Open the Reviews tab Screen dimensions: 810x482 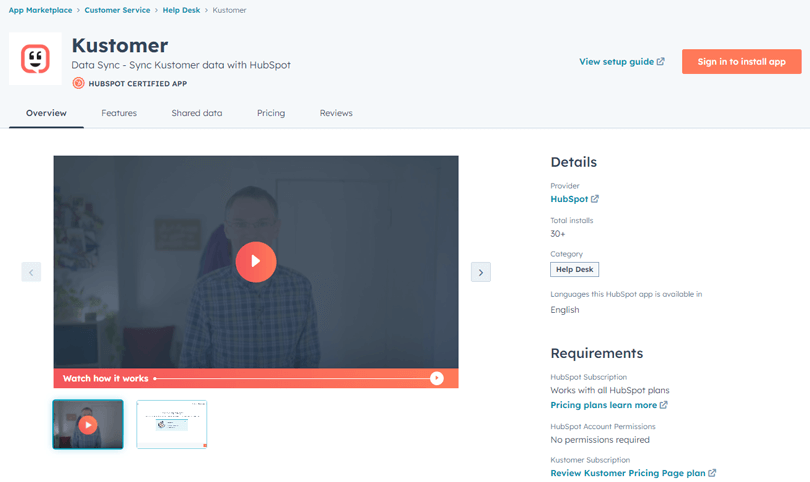[336, 113]
